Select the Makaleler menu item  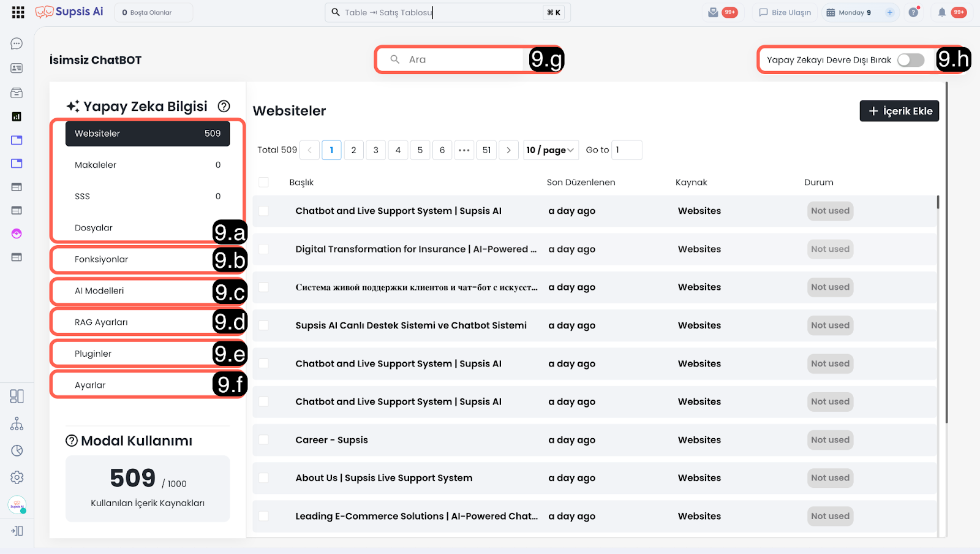147,165
